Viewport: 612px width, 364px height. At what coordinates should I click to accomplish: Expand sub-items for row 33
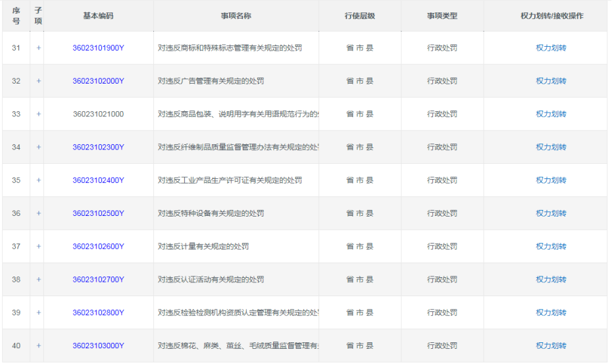[x=38, y=114]
